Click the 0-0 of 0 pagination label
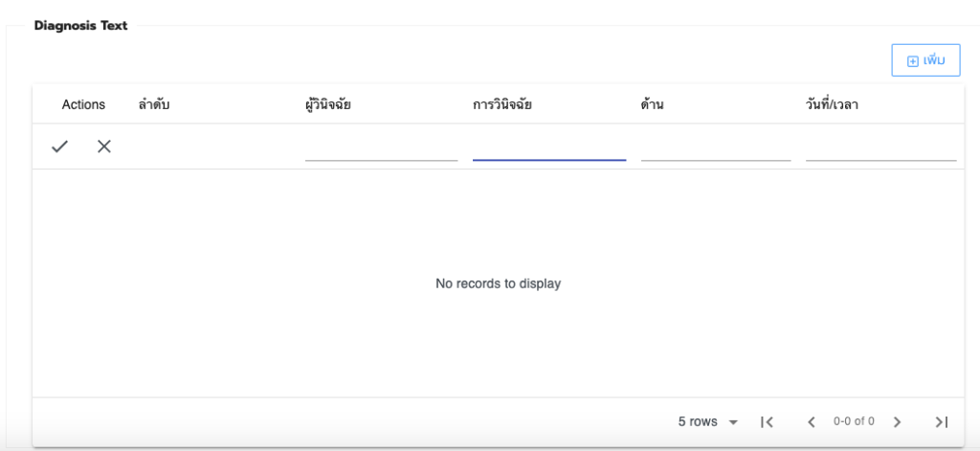Viewport: 980px width, 451px height. (x=854, y=421)
